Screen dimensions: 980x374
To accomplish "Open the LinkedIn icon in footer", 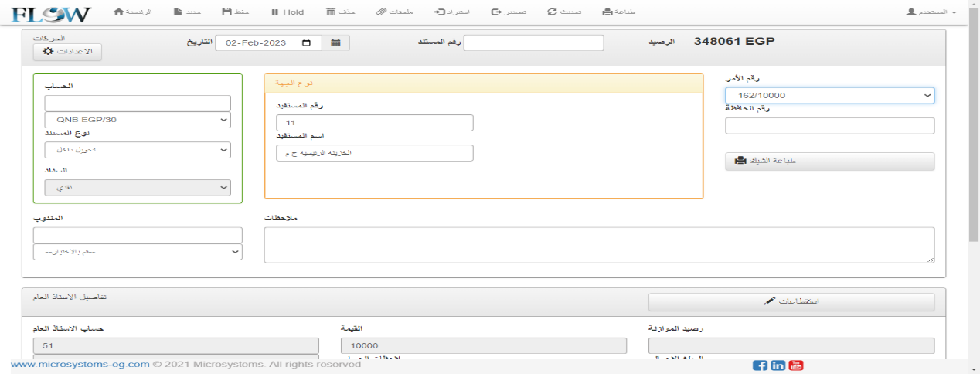I will point(778,365).
